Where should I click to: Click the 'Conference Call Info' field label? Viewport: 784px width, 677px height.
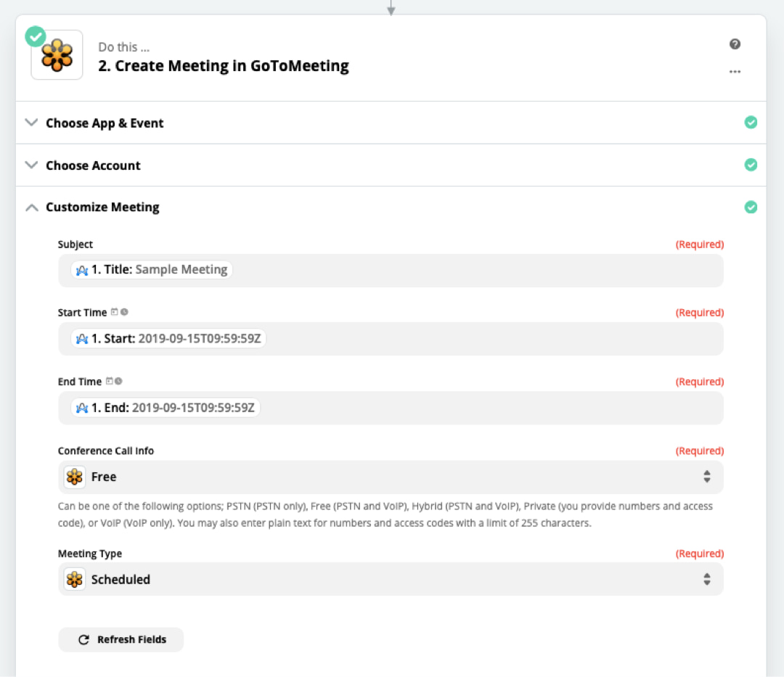tap(106, 451)
